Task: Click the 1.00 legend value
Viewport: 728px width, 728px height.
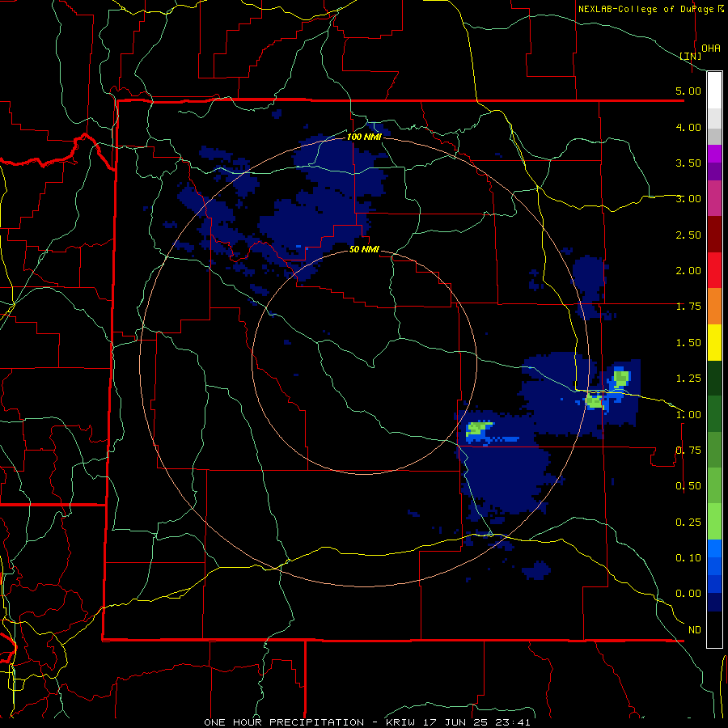Action: coord(688,415)
